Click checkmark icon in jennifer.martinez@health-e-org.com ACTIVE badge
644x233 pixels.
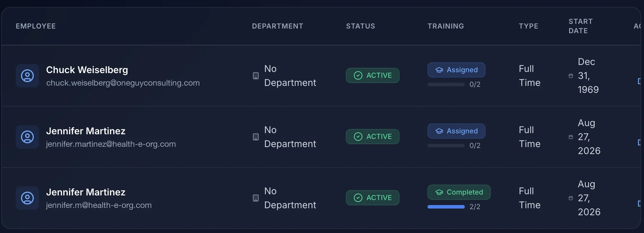(358, 137)
